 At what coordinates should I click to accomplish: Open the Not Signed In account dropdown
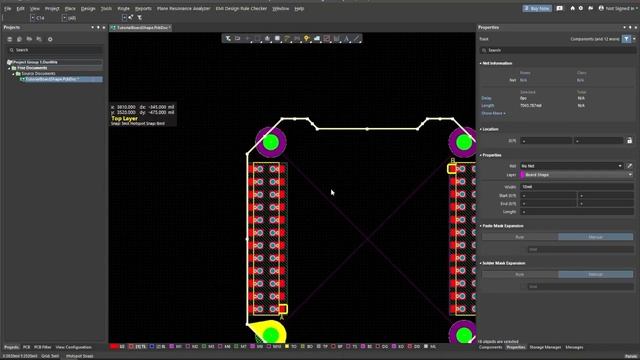617,8
